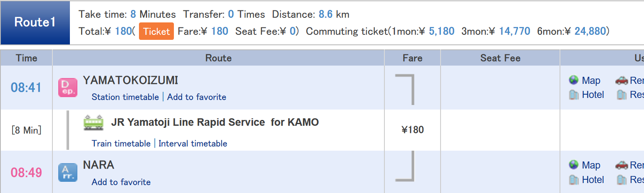Select the Route1 tab header
The image size is (644, 193).
click(35, 22)
